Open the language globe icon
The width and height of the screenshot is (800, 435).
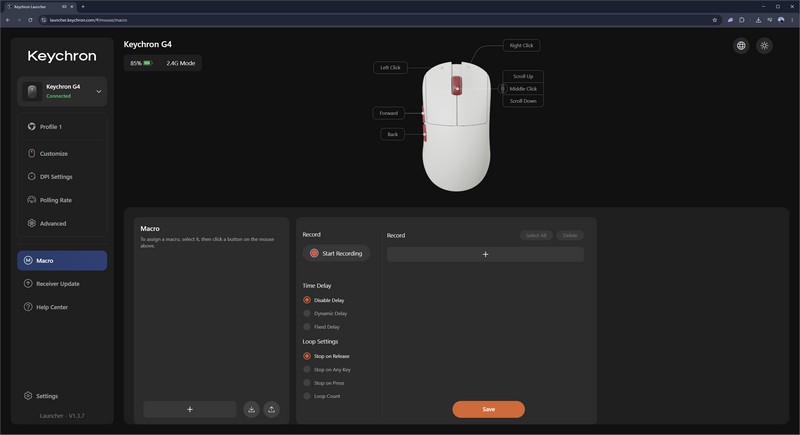click(741, 46)
